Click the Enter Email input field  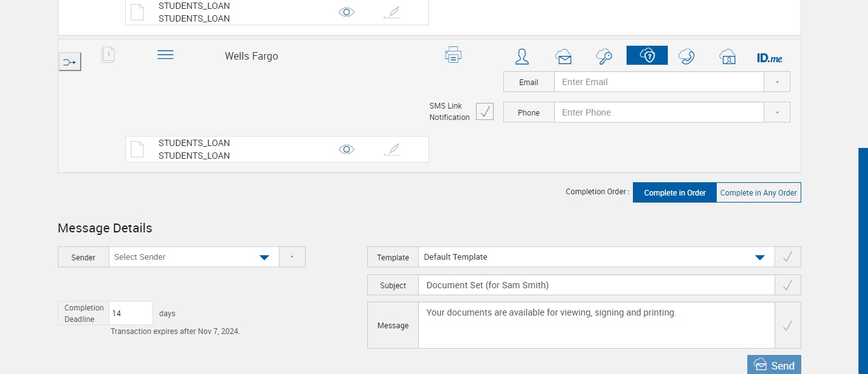point(658,82)
